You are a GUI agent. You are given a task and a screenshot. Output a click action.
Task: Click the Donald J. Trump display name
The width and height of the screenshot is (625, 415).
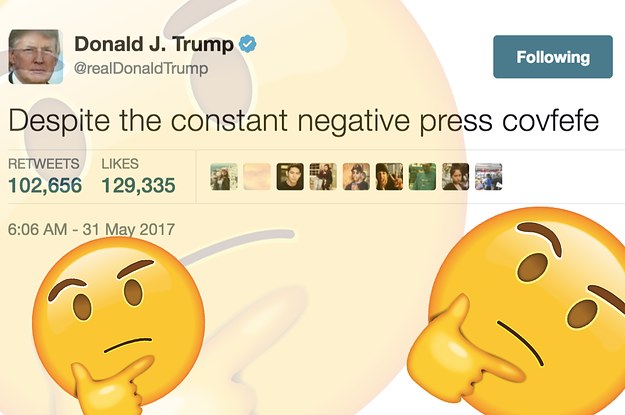[154, 44]
